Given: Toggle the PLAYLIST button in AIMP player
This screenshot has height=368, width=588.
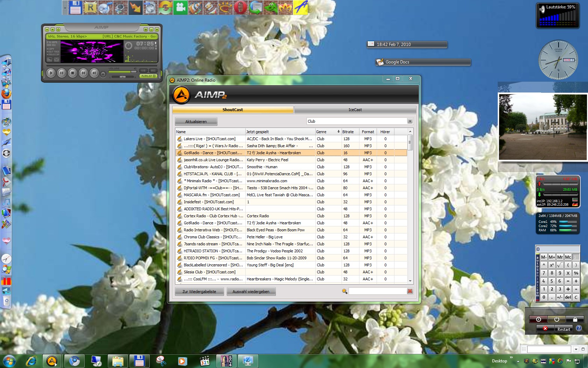Looking at the screenshot, I should click(148, 76).
